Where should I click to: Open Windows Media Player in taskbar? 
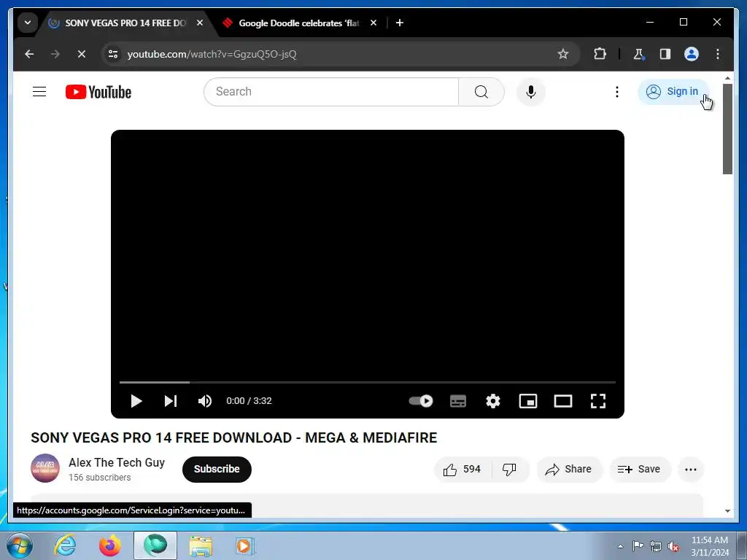tap(245, 545)
